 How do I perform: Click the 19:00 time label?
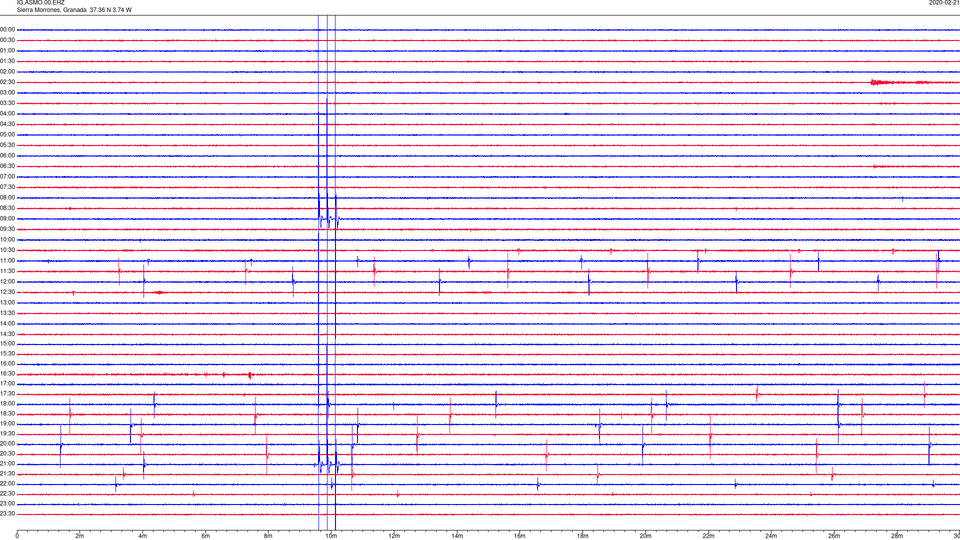pos(8,424)
